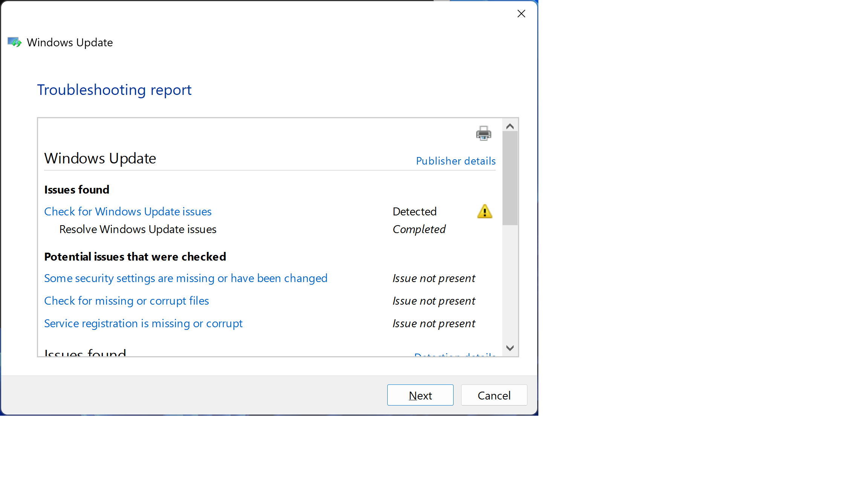The image size is (868, 488).
Task: Close the troubleshooter dialog window
Action: click(x=521, y=14)
